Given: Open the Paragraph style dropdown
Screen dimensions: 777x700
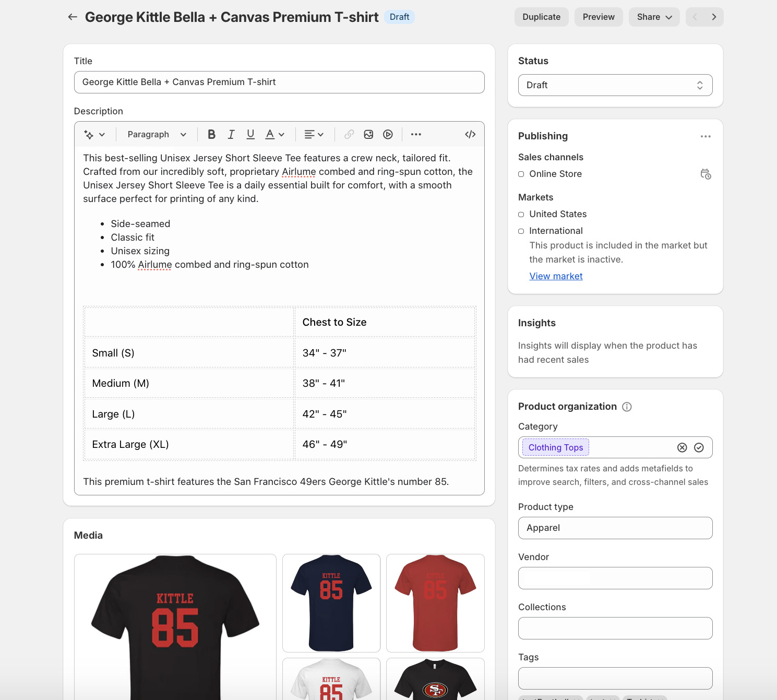Looking at the screenshot, I should (x=157, y=135).
